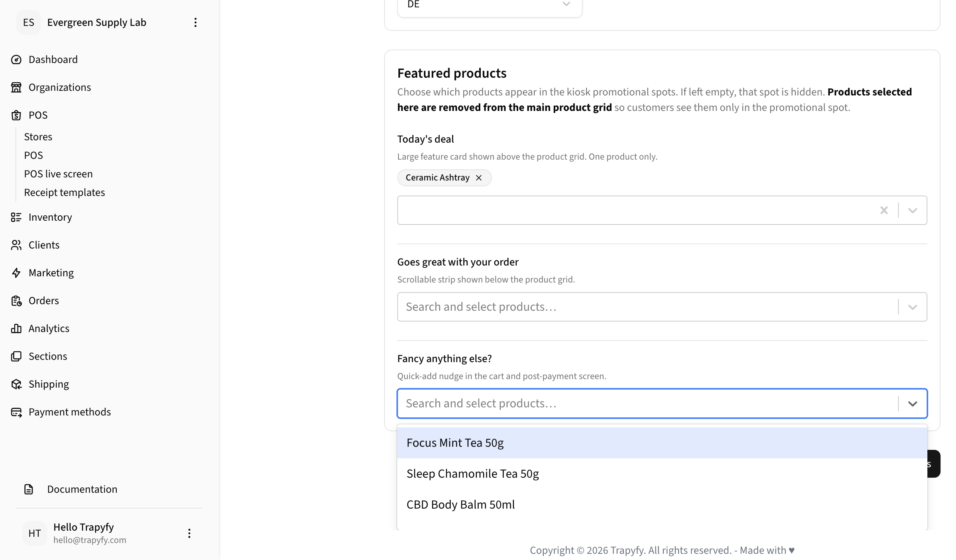Viewport: 956px width, 560px height.
Task: Navigate to Orders
Action: coord(44,301)
